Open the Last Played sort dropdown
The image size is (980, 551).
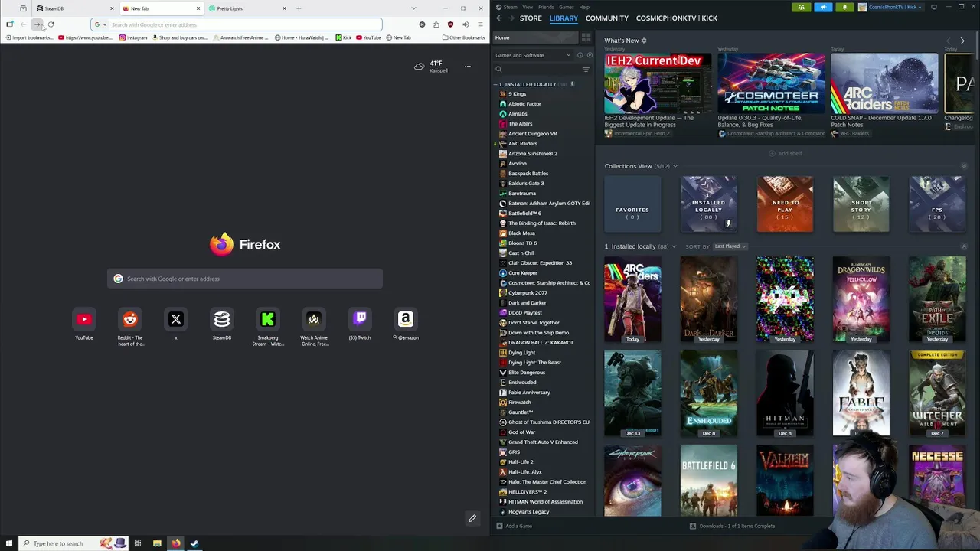pyautogui.click(x=730, y=246)
